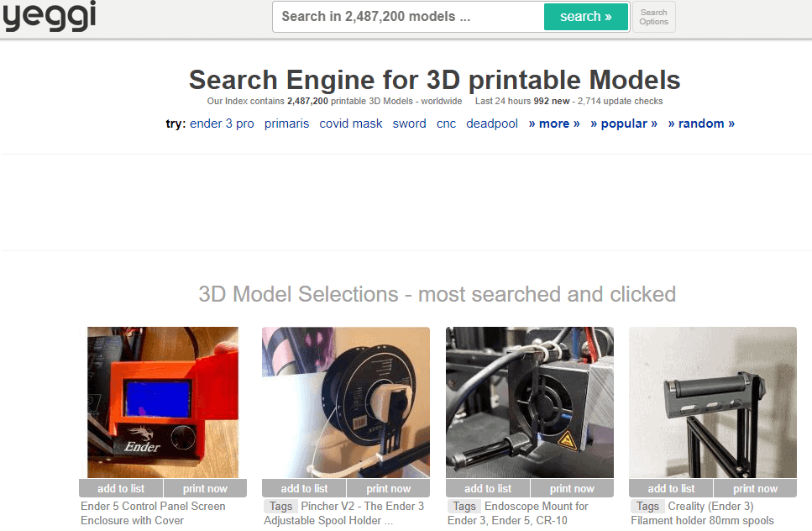The height and width of the screenshot is (531, 812).
Task: Click the 'sword' search suggestion
Action: [409, 124]
